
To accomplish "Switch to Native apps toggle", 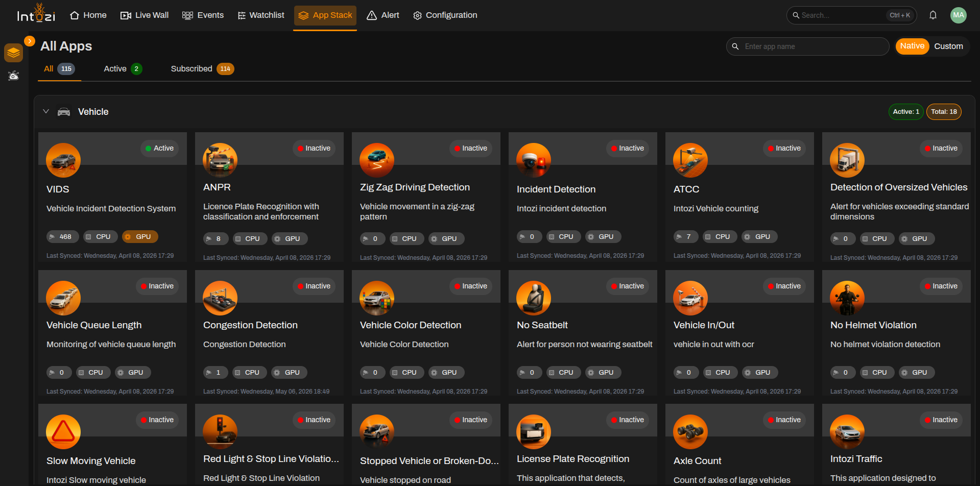I will point(912,46).
